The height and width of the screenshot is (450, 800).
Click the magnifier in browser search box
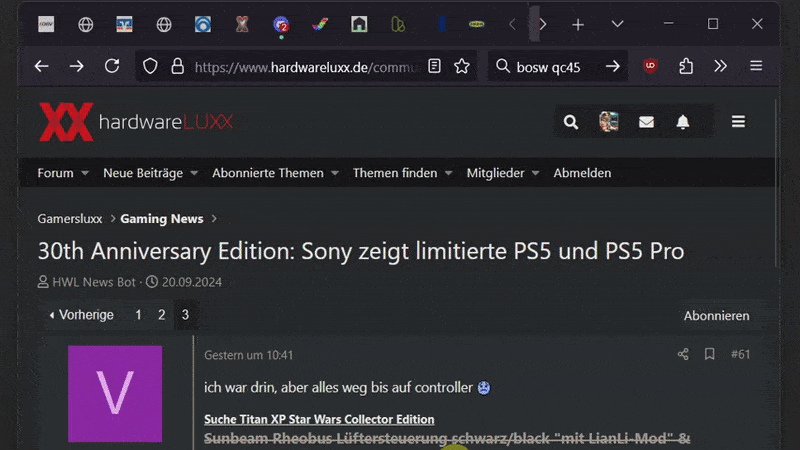503,66
